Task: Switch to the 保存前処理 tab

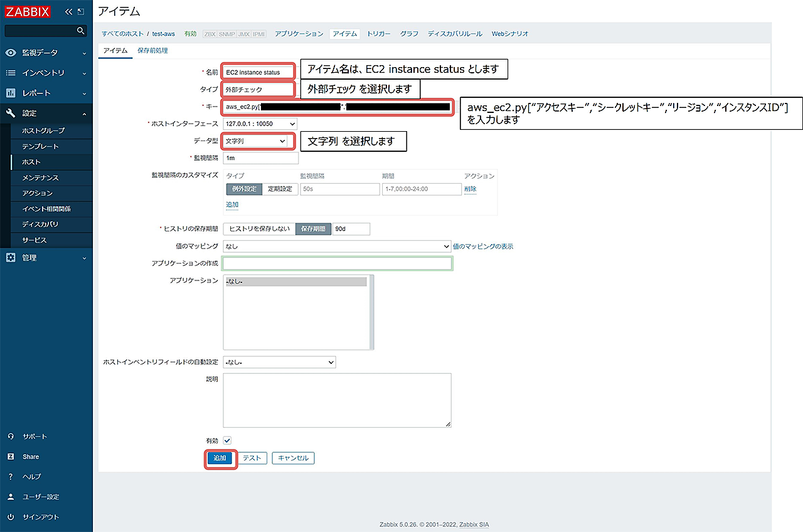Action: pos(152,50)
